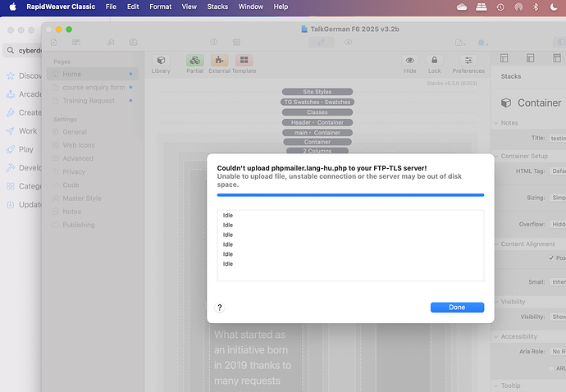566x392 pixels.
Task: Select the course enquiry form page
Action: [93, 88]
